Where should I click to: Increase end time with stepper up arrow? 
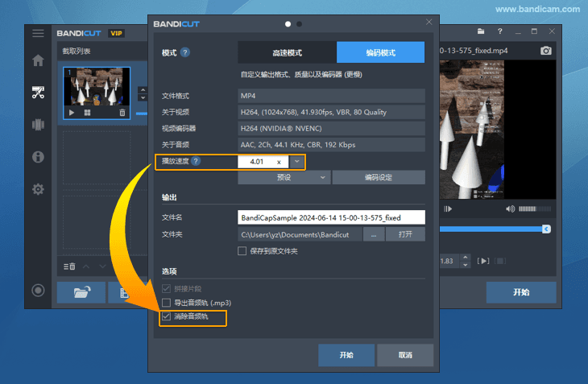pyautogui.click(x=466, y=258)
